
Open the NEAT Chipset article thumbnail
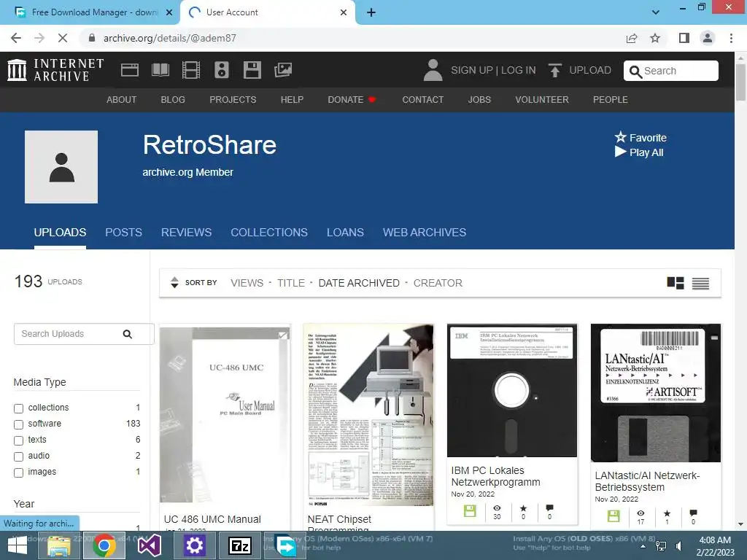pos(368,415)
